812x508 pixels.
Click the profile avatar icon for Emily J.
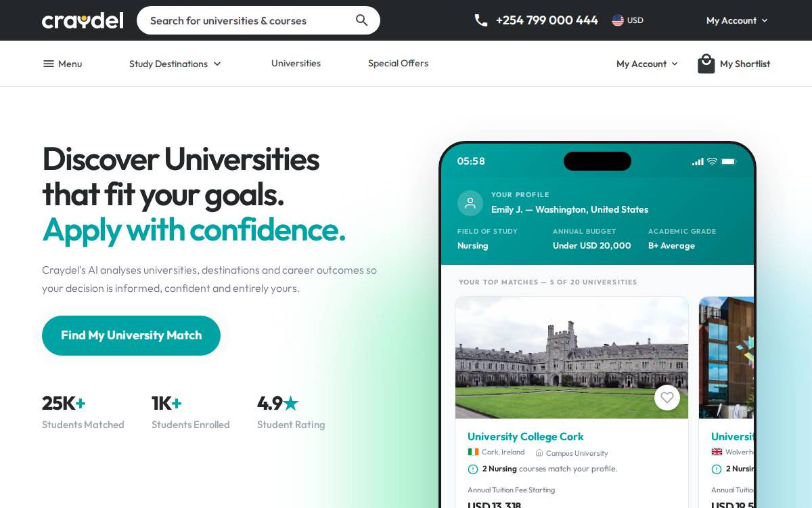coord(470,203)
